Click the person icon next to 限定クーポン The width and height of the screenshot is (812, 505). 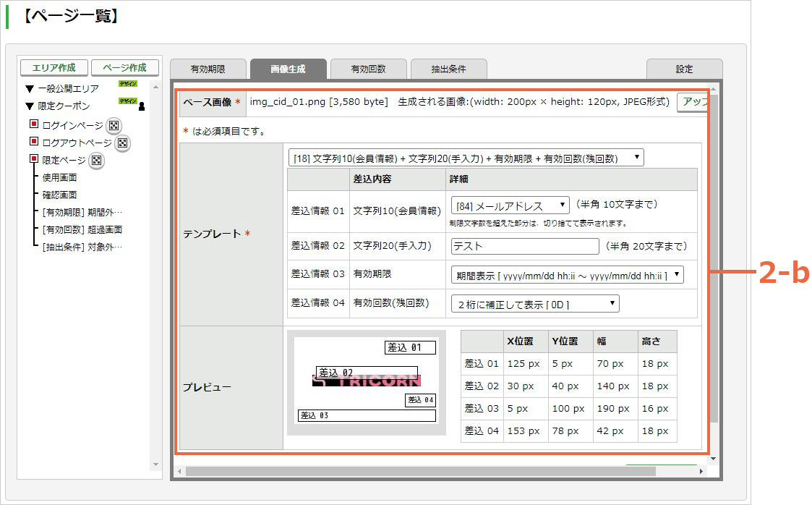tap(142, 106)
